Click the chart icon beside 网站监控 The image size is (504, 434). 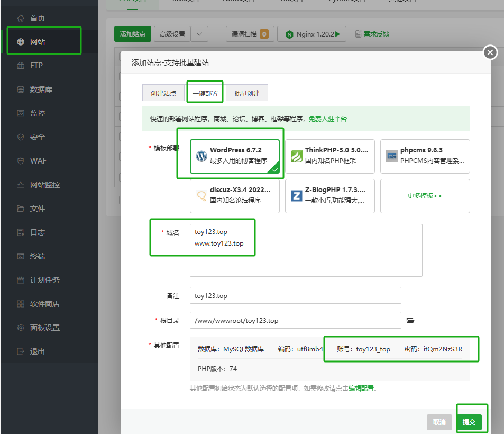[x=21, y=185]
